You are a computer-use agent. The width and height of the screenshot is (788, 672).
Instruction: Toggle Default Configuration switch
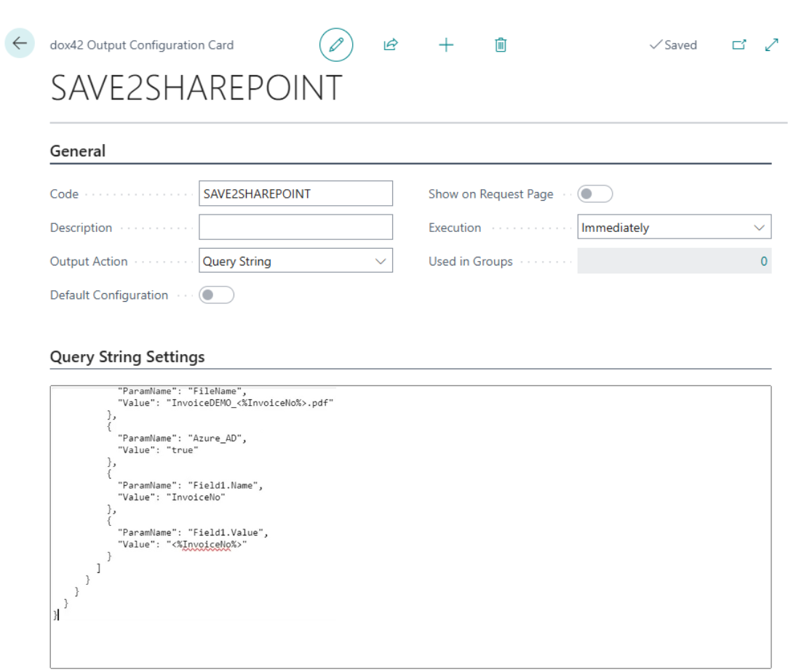tap(217, 295)
